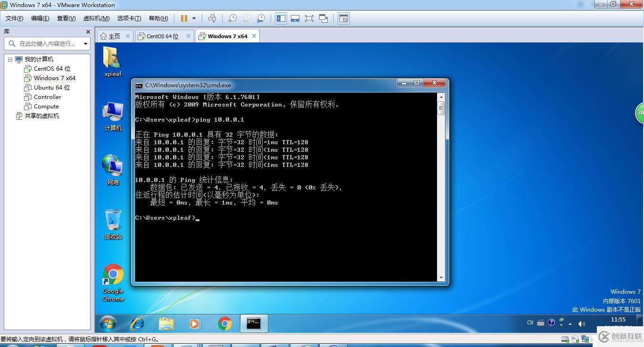Select Ubuntu 64 位 in the library tree
Screen dimensions: 644x347
[51, 88]
